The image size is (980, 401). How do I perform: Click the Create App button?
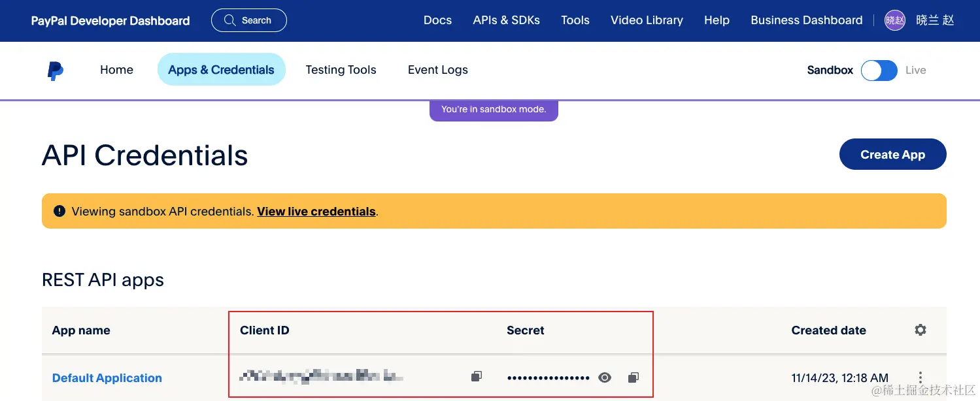click(x=893, y=154)
